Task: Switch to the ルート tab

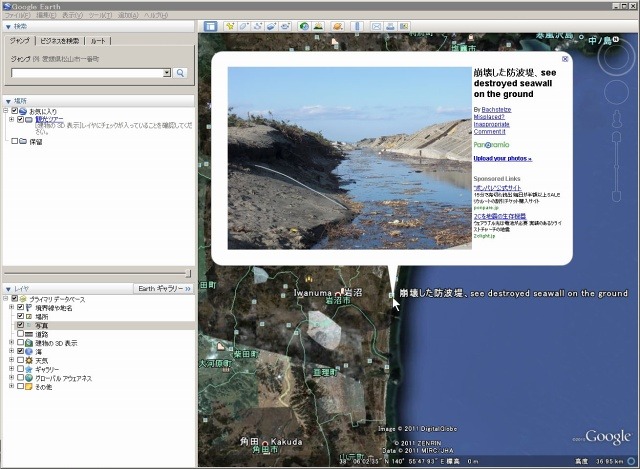Action: coord(98,41)
